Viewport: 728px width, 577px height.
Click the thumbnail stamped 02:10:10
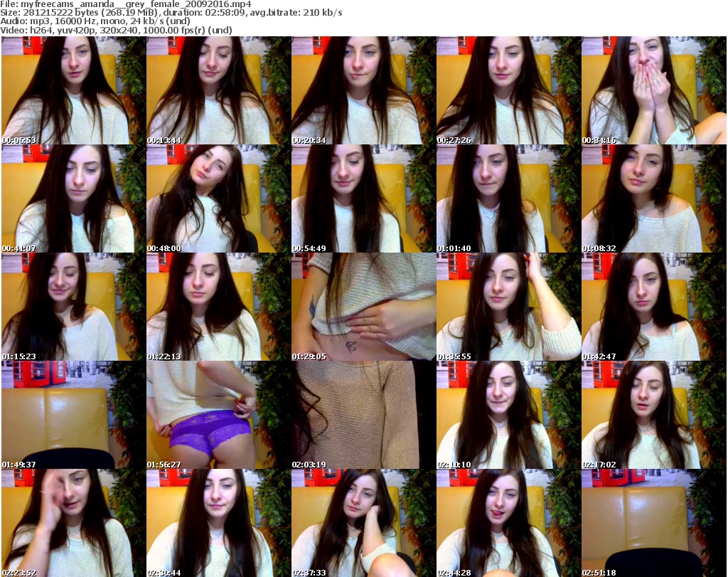(509, 415)
